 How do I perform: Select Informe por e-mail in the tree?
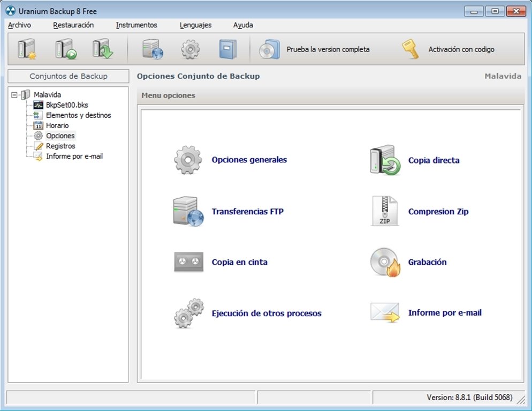pyautogui.click(x=74, y=156)
